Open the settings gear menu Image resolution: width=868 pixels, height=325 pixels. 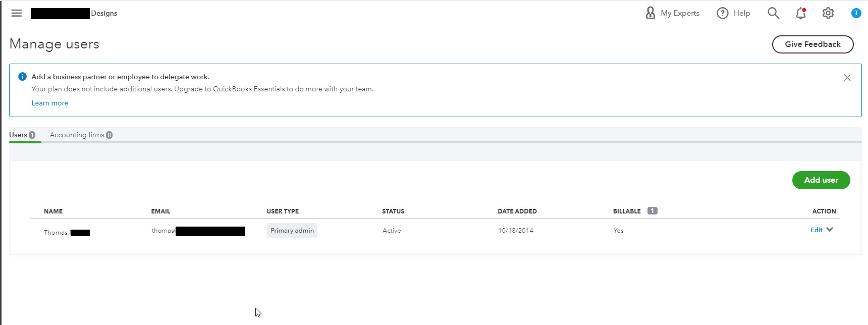(x=828, y=13)
